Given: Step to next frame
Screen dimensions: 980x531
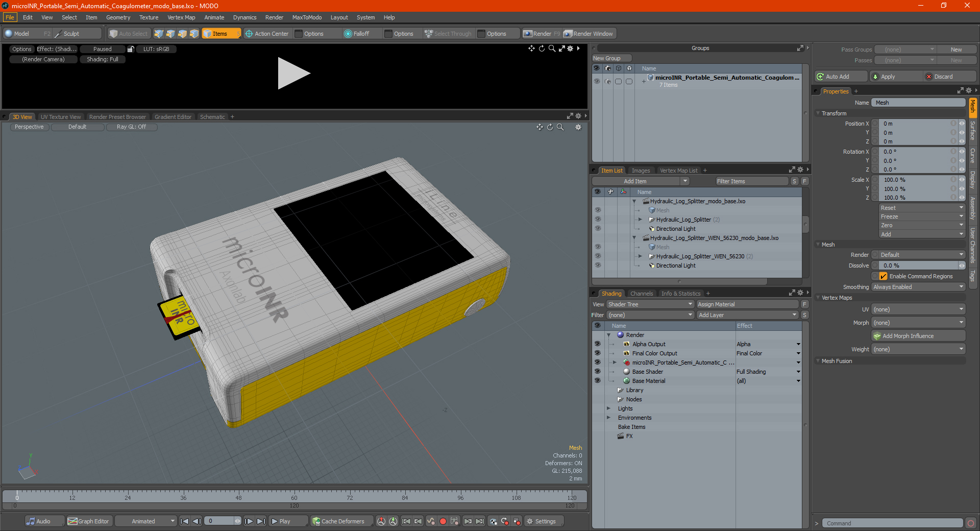Looking at the screenshot, I should click(x=249, y=521).
